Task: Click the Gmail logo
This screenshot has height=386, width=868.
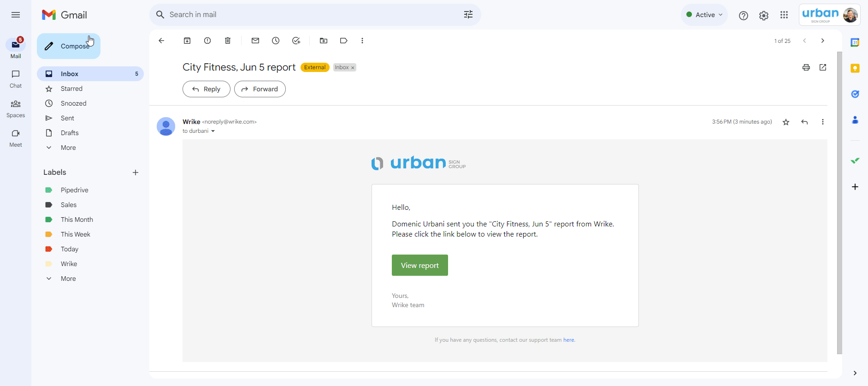Action: [65, 15]
